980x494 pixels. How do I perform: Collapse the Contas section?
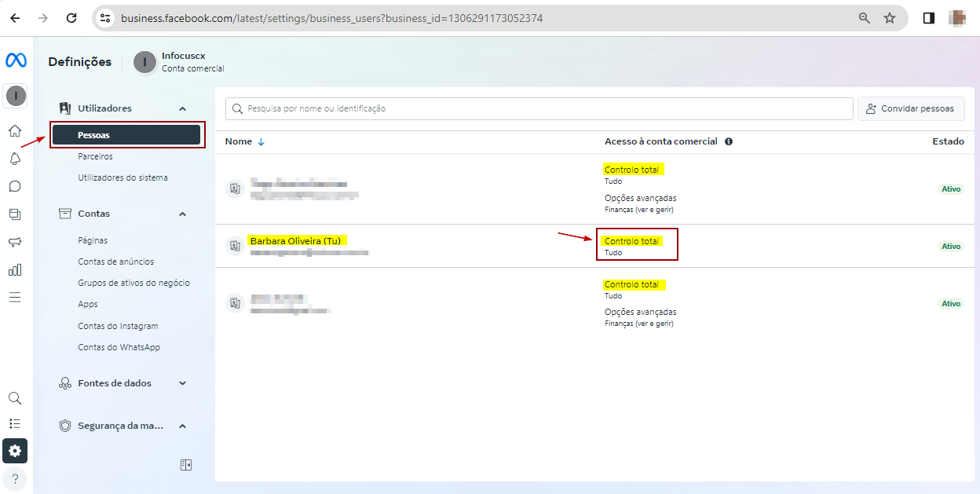pyautogui.click(x=182, y=214)
